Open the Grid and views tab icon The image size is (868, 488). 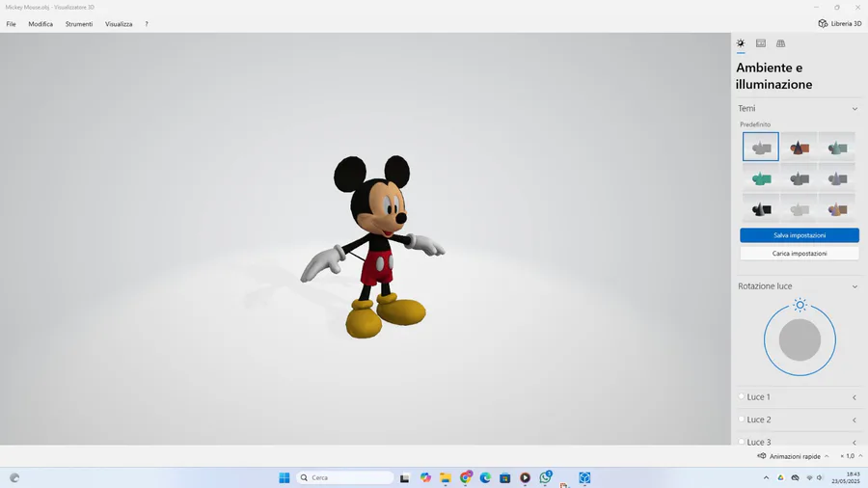[x=780, y=43]
